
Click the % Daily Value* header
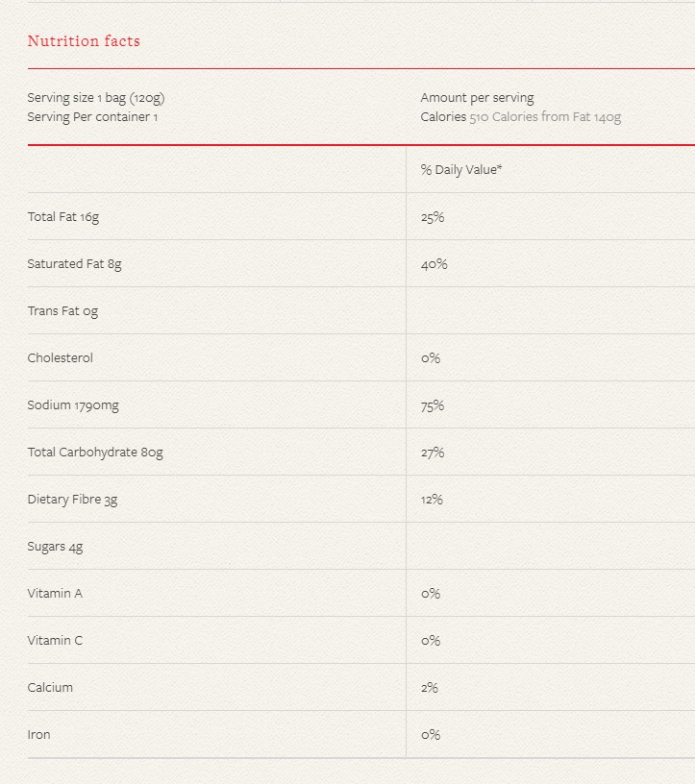(x=461, y=170)
